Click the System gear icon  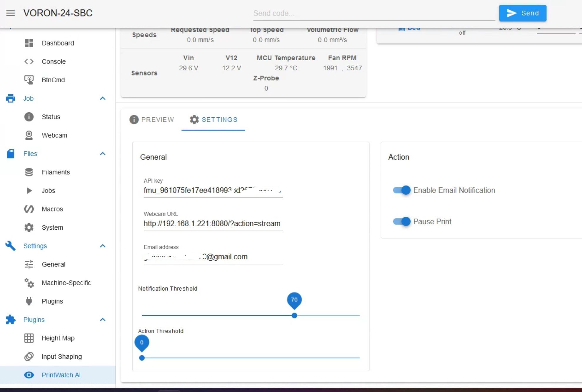(29, 227)
